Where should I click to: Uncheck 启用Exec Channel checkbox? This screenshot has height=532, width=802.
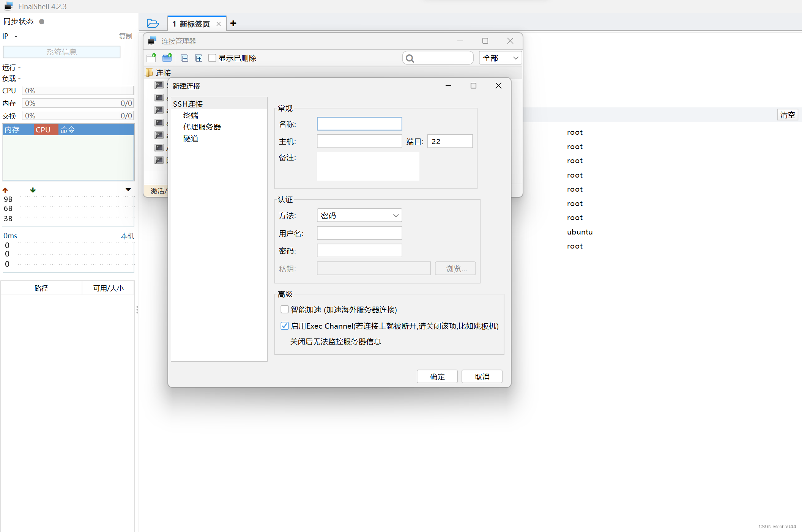tap(285, 326)
